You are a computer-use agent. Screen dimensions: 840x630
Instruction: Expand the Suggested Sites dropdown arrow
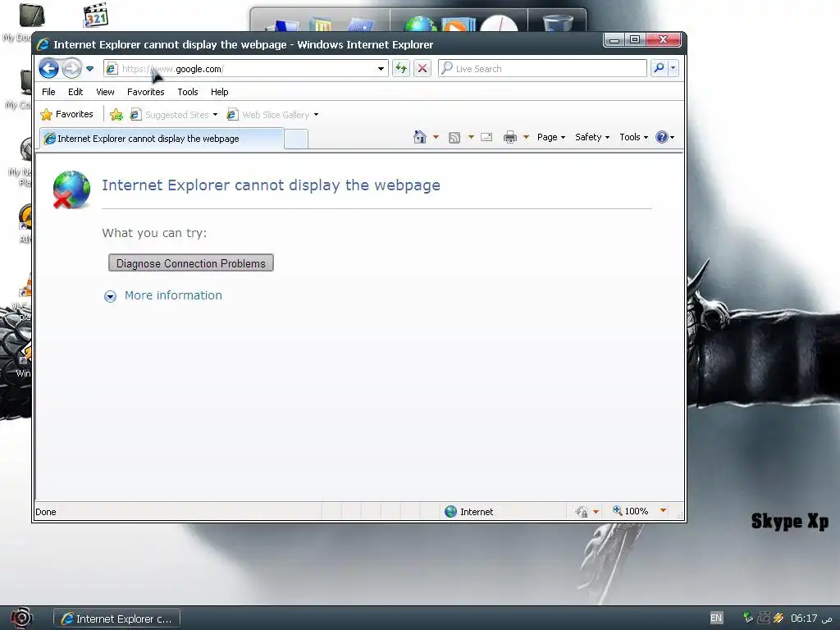[x=216, y=115]
